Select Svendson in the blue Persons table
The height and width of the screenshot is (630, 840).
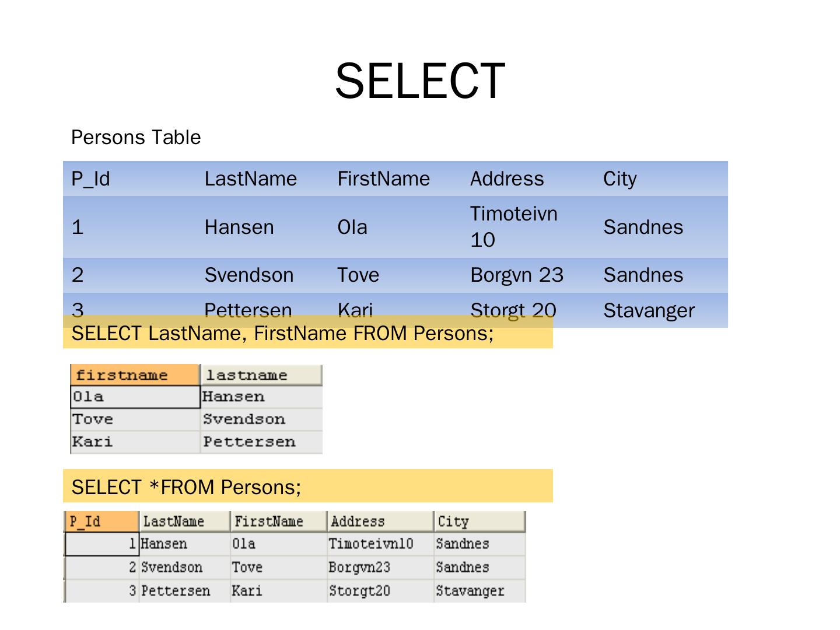tap(249, 275)
